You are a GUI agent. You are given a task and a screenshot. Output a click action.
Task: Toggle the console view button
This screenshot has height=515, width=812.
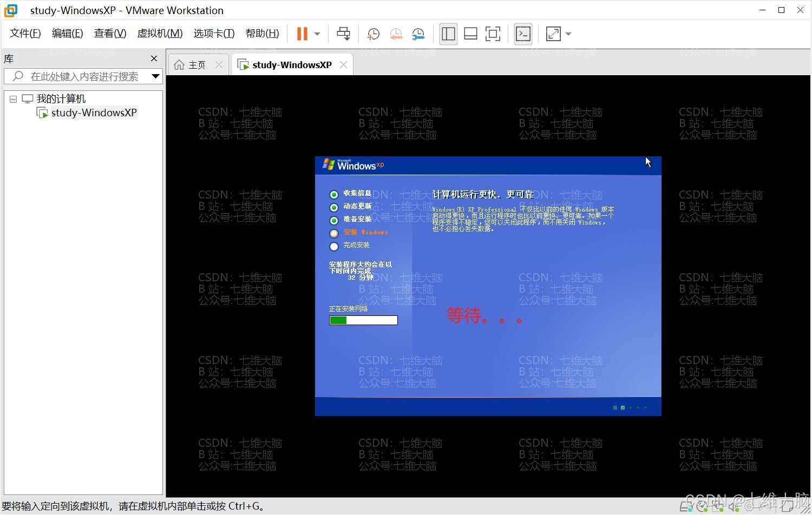coord(523,34)
